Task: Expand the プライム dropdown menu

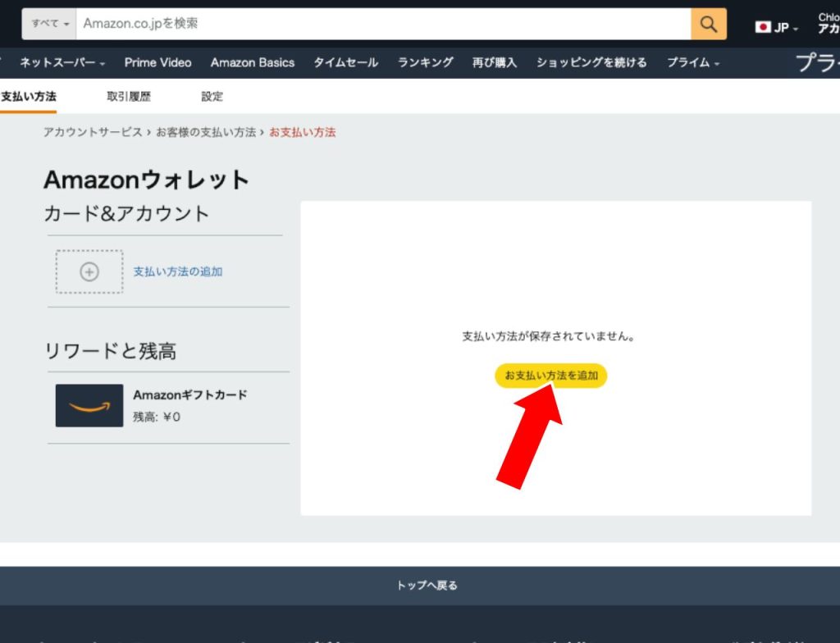Action: [692, 62]
